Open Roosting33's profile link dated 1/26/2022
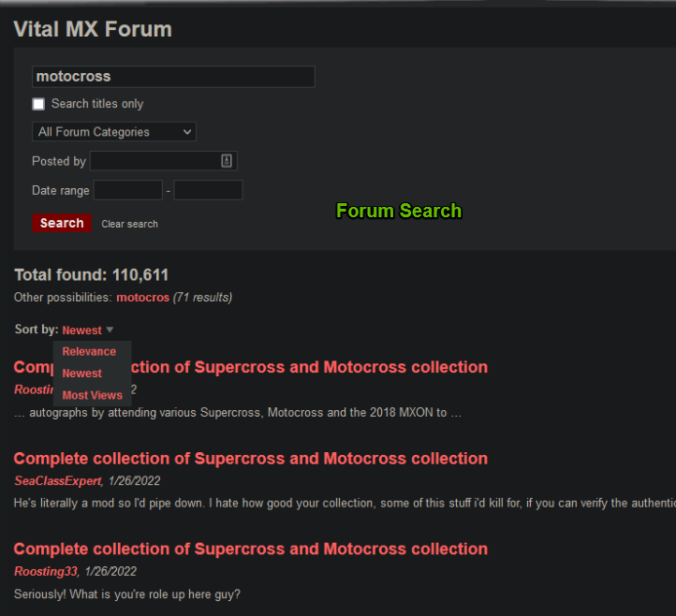 [46, 572]
